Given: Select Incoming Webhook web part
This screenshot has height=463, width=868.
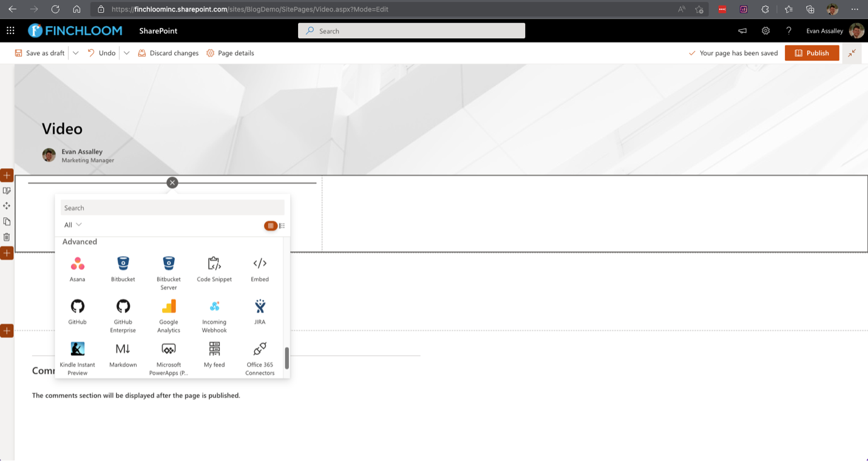Looking at the screenshot, I should tap(214, 316).
